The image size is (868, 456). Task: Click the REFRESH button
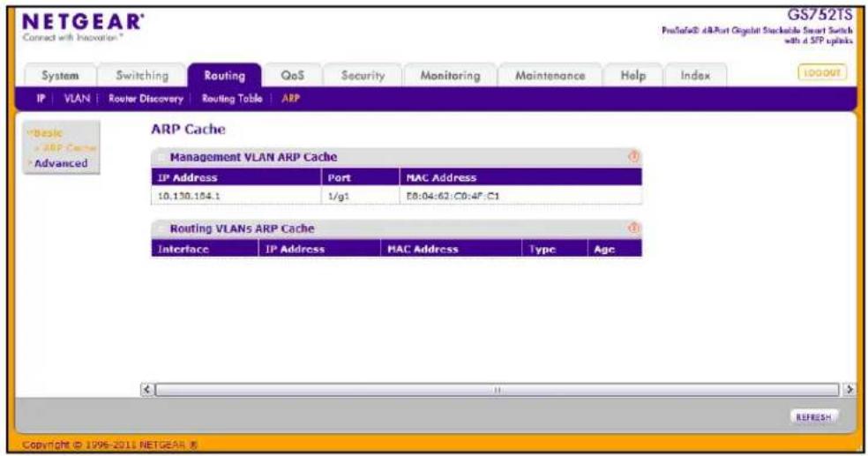pos(813,416)
